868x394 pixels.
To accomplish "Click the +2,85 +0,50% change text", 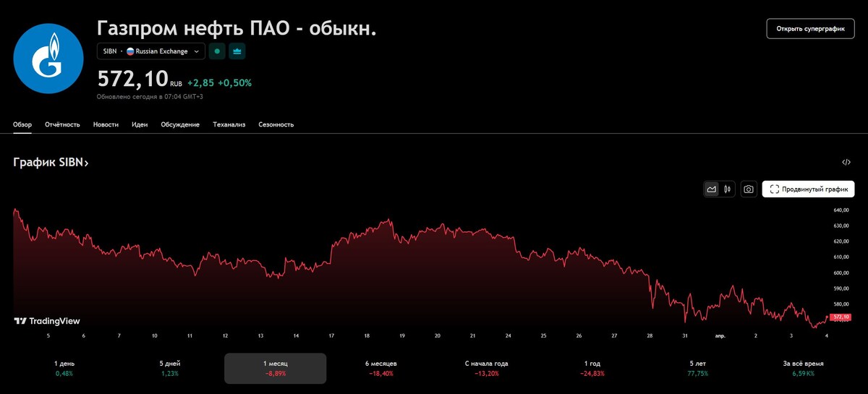I will [x=219, y=82].
